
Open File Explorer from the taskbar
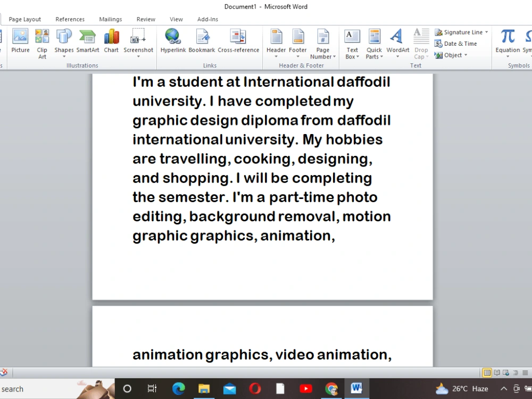(204, 388)
